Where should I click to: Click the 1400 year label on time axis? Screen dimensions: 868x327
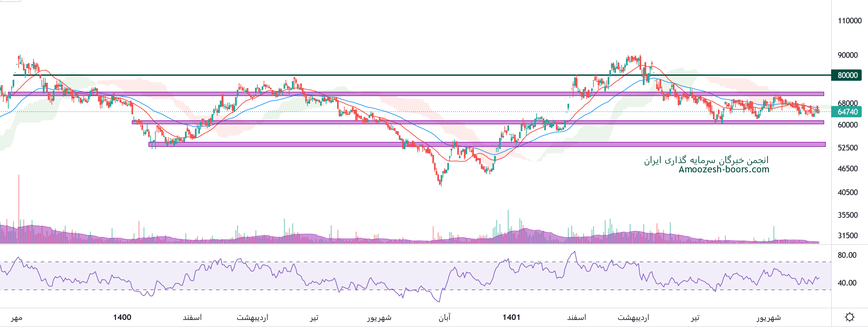coord(122,317)
